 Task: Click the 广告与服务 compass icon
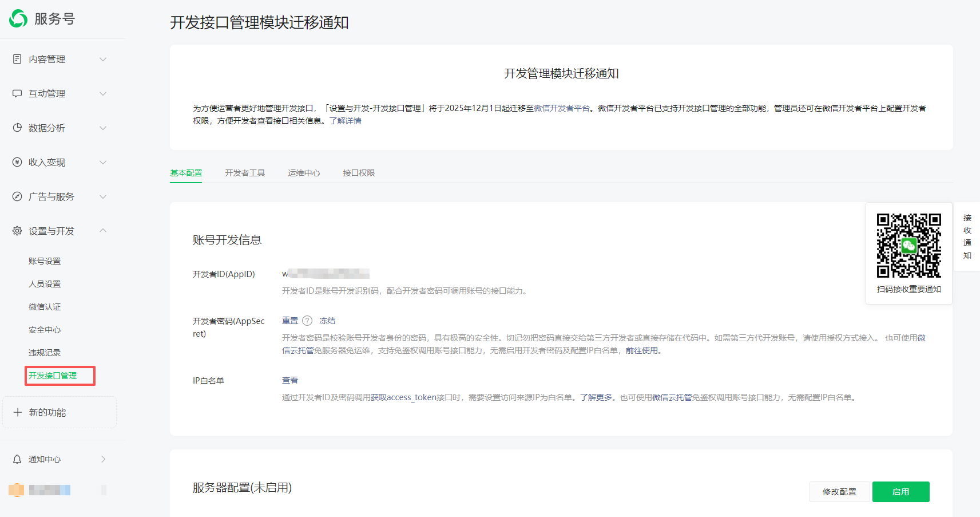coord(17,196)
